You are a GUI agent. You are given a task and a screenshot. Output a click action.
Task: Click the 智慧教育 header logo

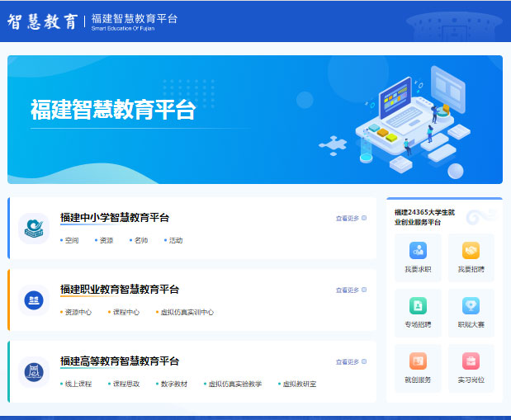42,21
